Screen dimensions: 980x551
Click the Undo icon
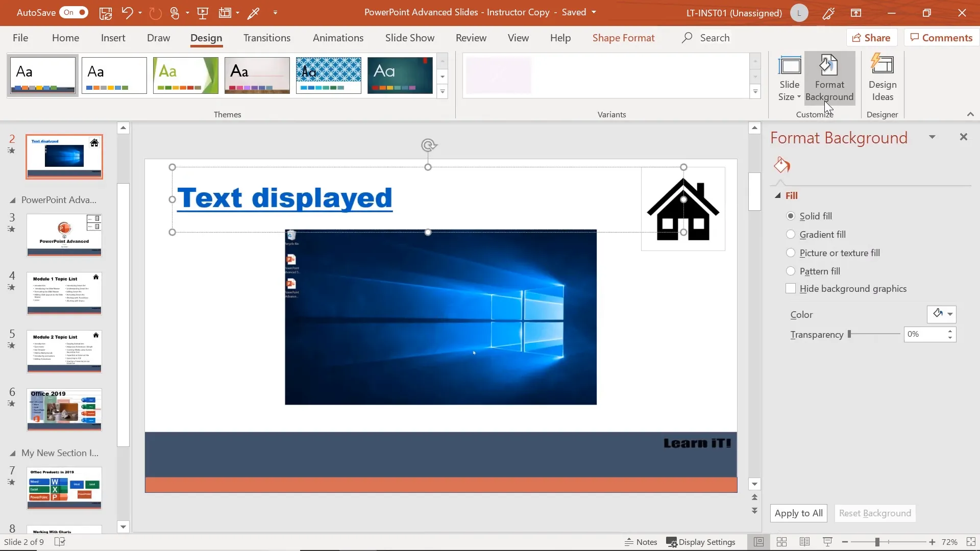click(127, 13)
